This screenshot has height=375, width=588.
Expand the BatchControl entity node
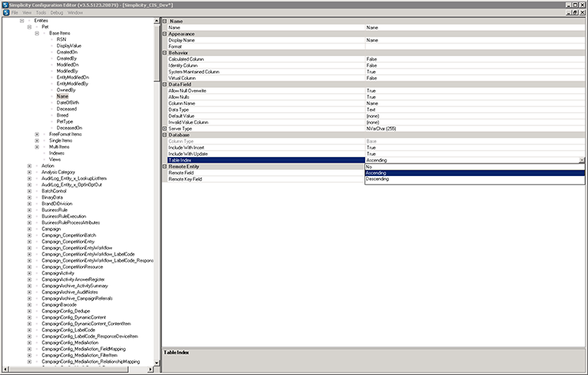[x=29, y=191]
